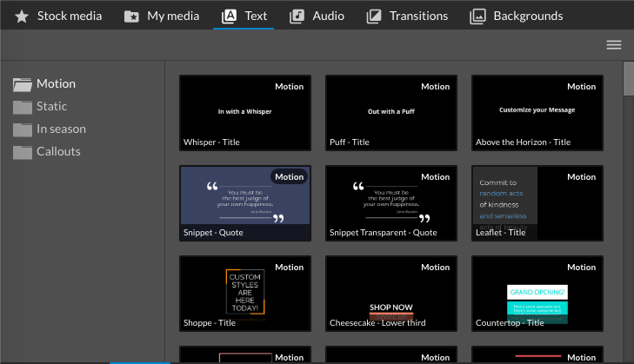Image resolution: width=634 pixels, height=364 pixels.
Task: Click the Callouts folder icon
Action: tap(23, 152)
